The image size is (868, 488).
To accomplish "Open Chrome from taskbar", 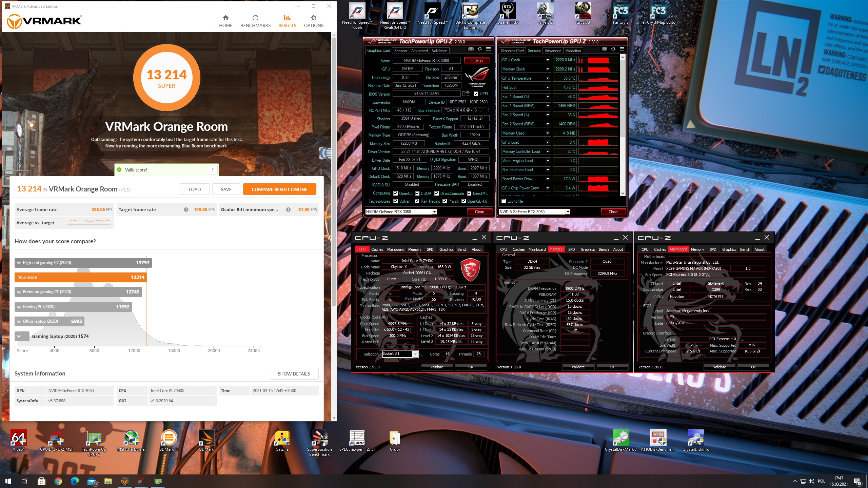I will coord(58,481).
